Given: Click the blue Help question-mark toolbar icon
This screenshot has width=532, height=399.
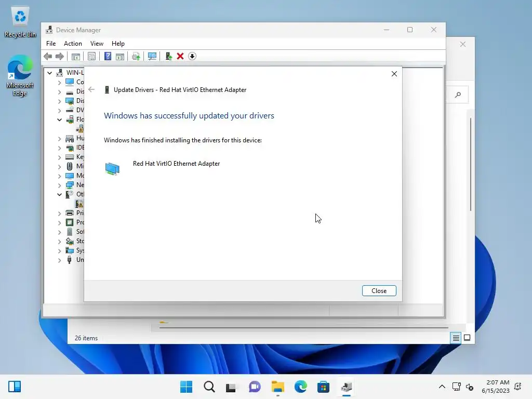Looking at the screenshot, I should tap(108, 56).
